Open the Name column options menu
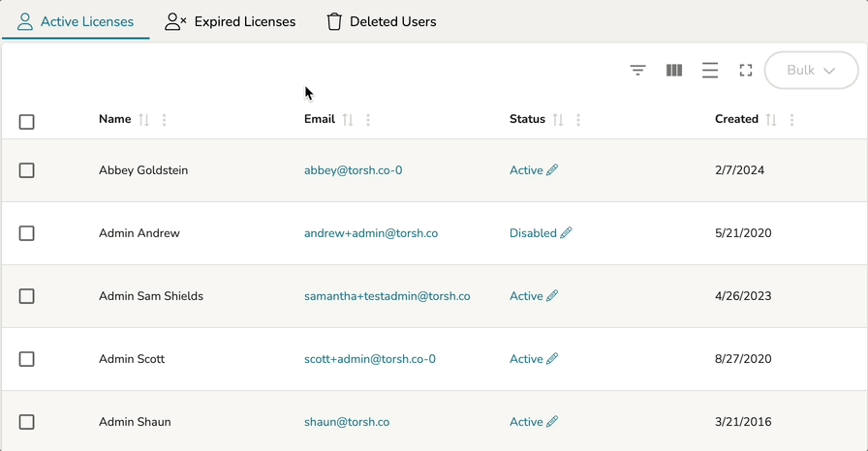868x451 pixels. point(165,120)
